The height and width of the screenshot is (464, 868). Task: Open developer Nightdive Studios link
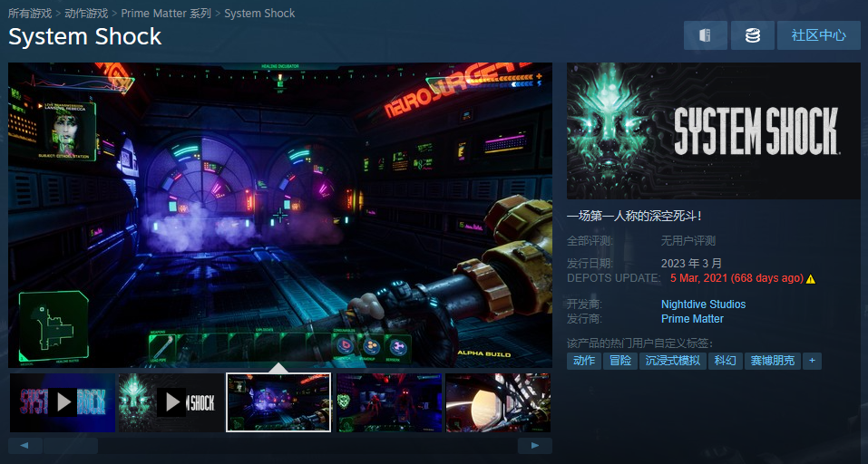(x=703, y=304)
